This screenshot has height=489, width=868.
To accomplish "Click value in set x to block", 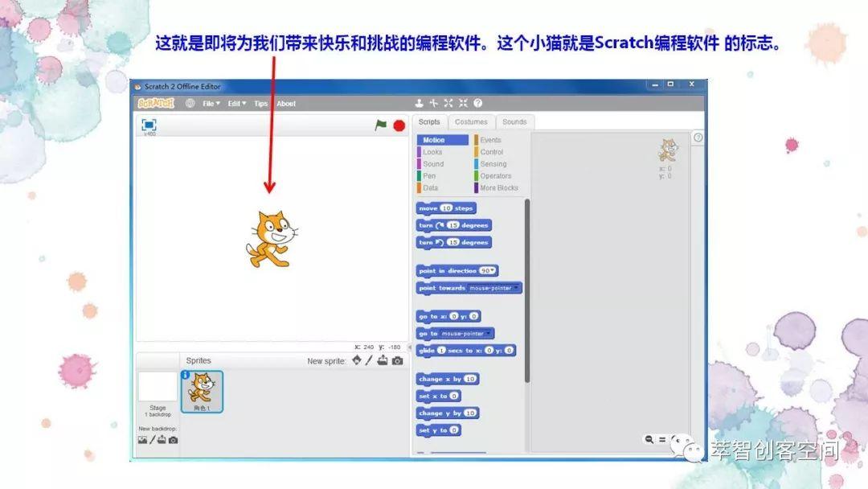I will [x=454, y=396].
